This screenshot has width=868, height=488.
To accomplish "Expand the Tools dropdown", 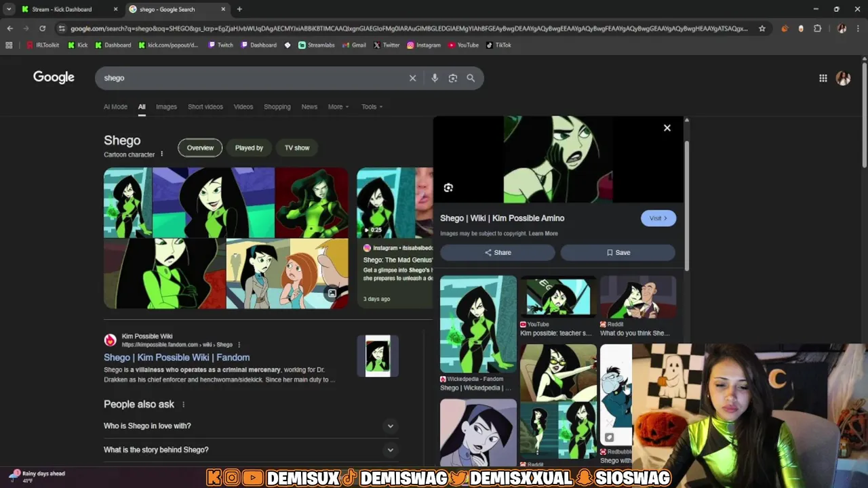I will pyautogui.click(x=372, y=106).
